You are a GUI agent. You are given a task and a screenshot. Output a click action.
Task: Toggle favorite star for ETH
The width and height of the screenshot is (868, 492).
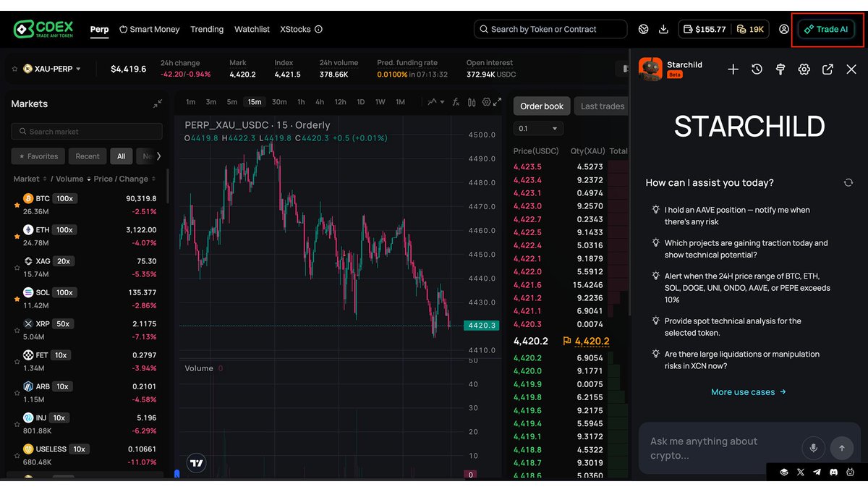pyautogui.click(x=17, y=237)
